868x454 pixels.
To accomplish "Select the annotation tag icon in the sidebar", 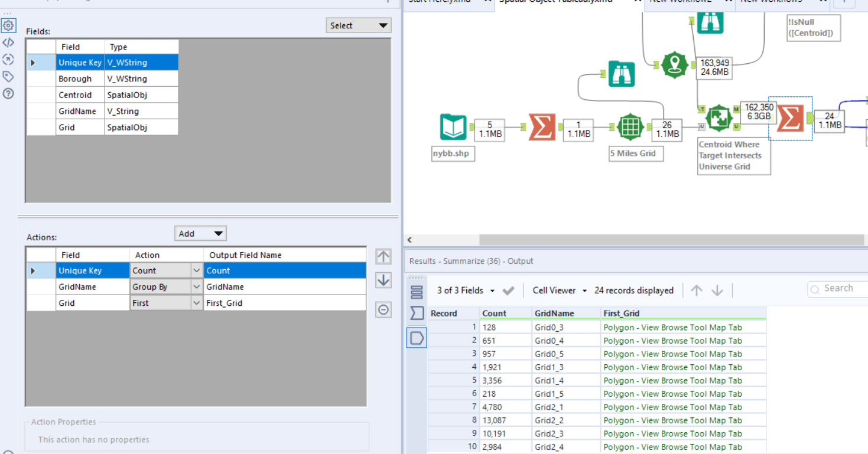I will (8, 76).
